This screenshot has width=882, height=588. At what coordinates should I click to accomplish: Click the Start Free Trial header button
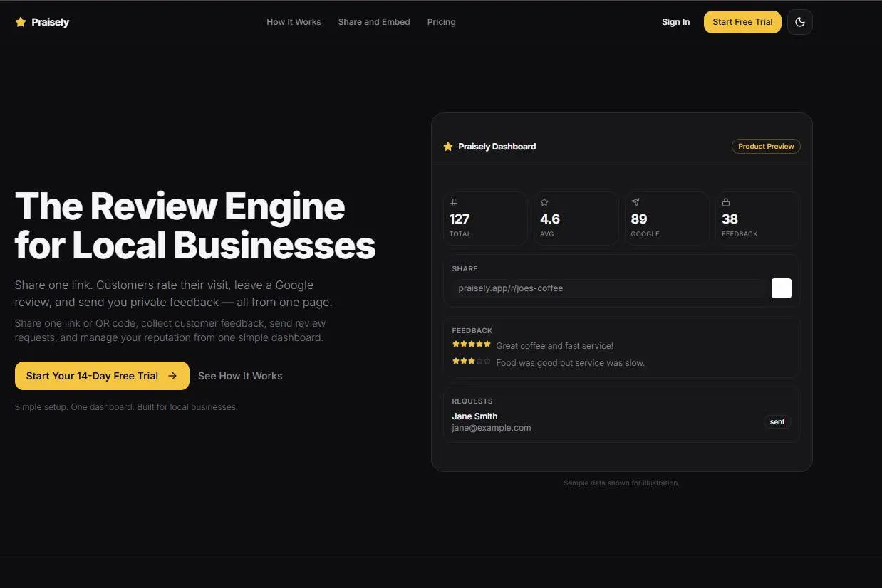click(x=742, y=22)
